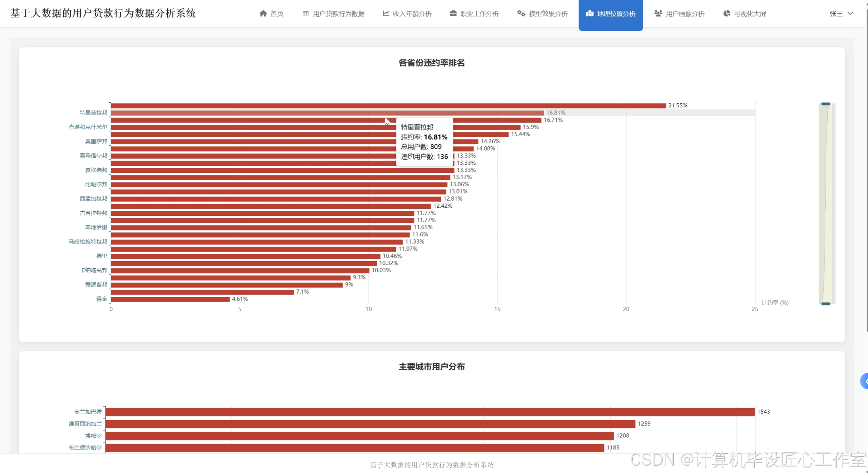868x474 pixels.
Task: Click the 布兰德沙哈尔 1185 bar
Action: (x=355, y=448)
